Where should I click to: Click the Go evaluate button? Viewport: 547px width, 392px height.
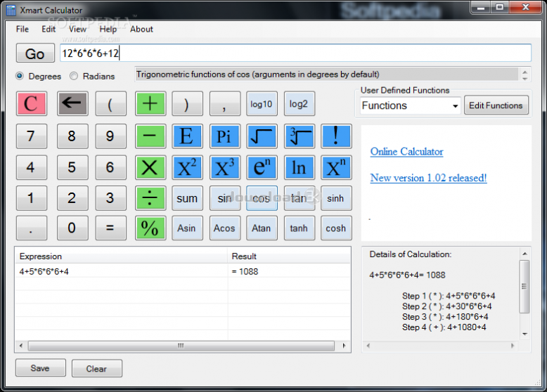coord(35,53)
